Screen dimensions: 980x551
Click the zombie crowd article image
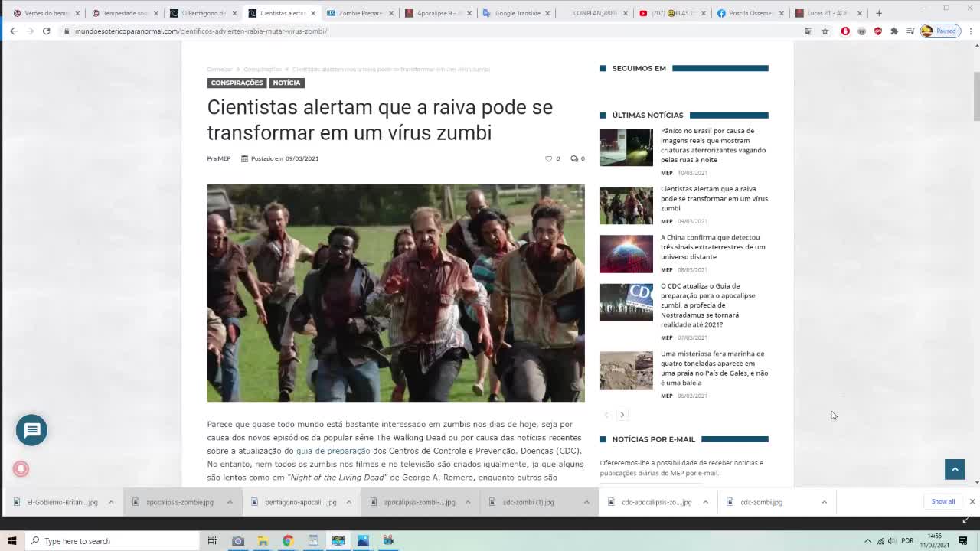tap(396, 293)
